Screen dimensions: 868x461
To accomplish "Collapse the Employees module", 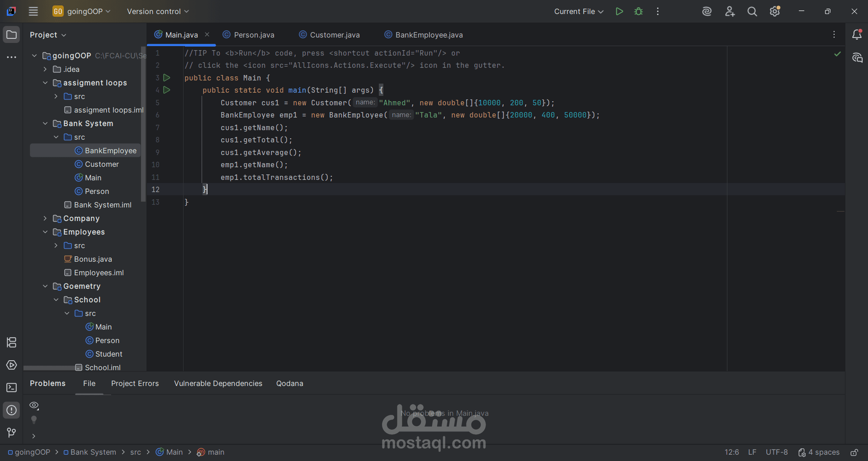I will click(45, 232).
